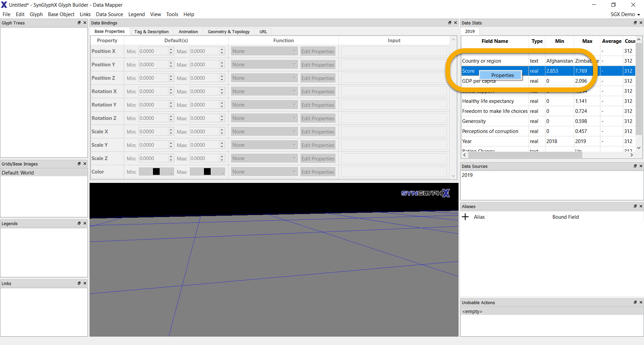
Task: Open the Legend menu
Action: click(x=137, y=14)
